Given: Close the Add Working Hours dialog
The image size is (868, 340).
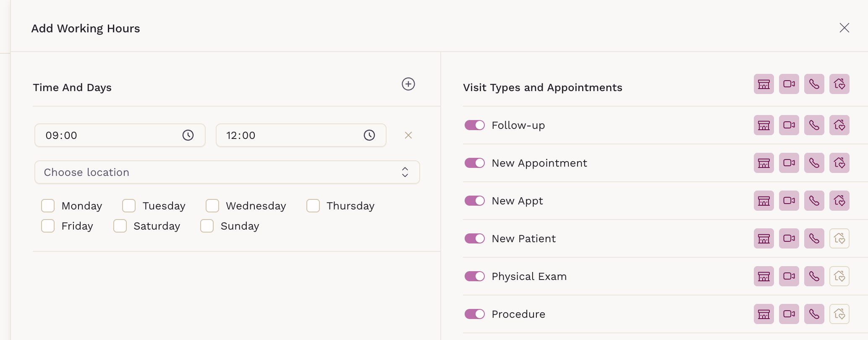Looking at the screenshot, I should tap(844, 28).
